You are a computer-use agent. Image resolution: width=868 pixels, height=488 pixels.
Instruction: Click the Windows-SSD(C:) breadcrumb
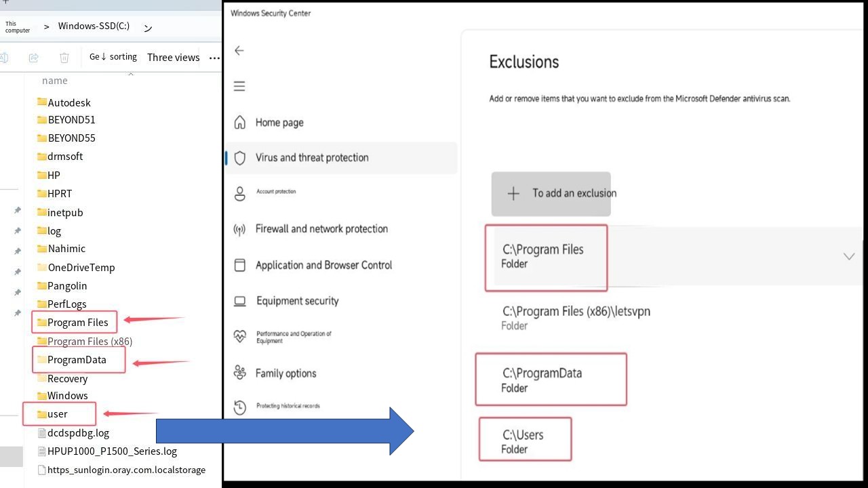(94, 26)
